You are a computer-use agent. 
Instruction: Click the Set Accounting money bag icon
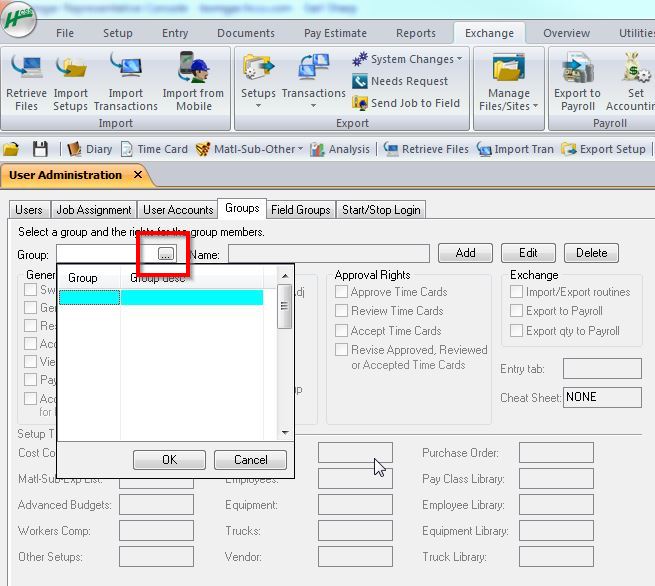click(636, 67)
